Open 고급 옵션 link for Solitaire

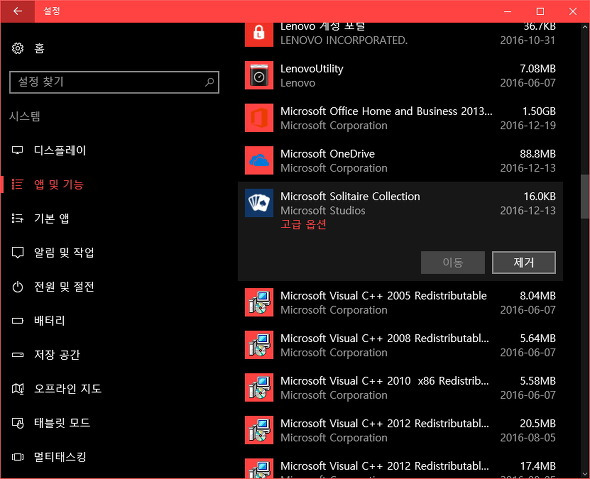(x=303, y=225)
